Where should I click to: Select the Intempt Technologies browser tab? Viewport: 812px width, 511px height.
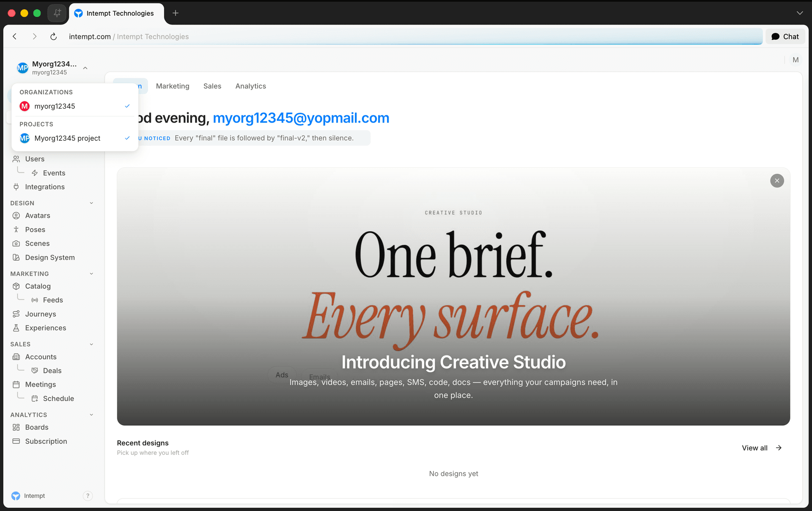point(116,14)
